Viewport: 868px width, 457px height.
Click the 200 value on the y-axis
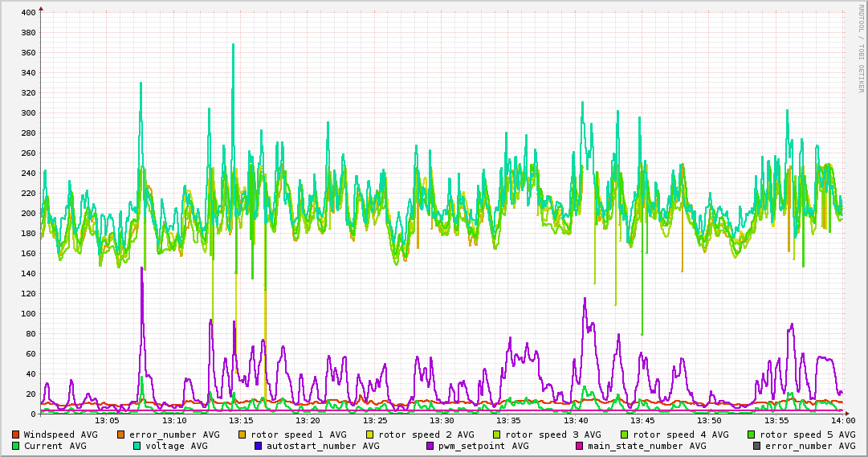pos(27,214)
